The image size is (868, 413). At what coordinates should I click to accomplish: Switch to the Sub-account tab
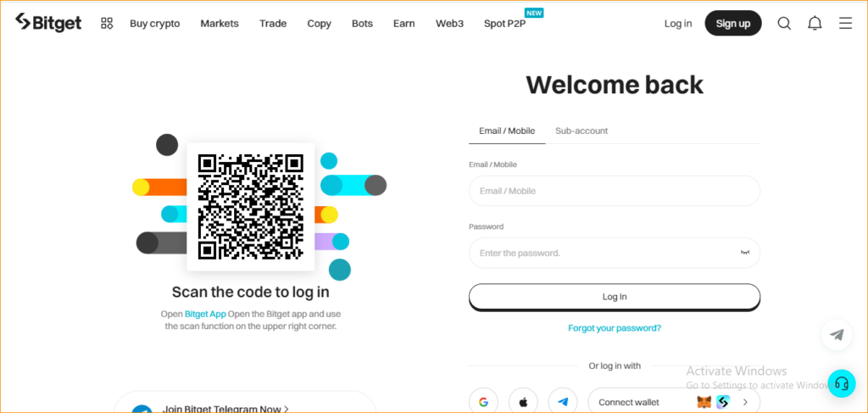581,131
